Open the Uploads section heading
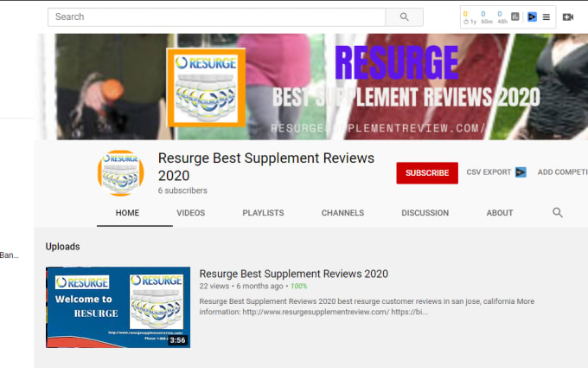This screenshot has width=588, height=368. pos(62,247)
